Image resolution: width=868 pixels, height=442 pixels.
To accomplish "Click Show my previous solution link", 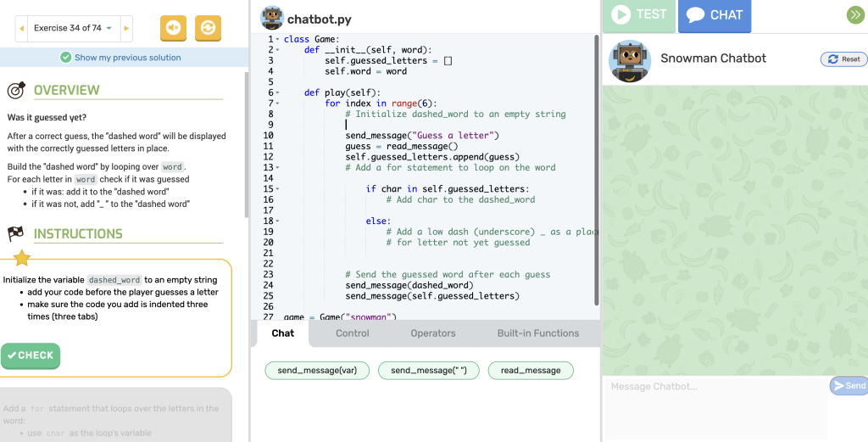I will 127,58.
